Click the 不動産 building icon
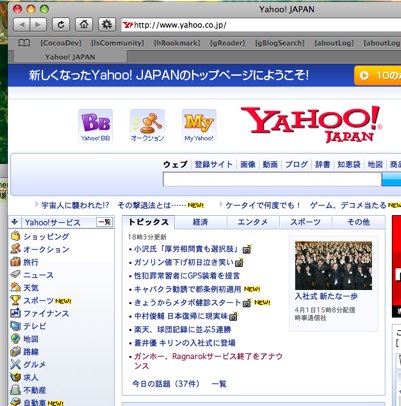 15,390
